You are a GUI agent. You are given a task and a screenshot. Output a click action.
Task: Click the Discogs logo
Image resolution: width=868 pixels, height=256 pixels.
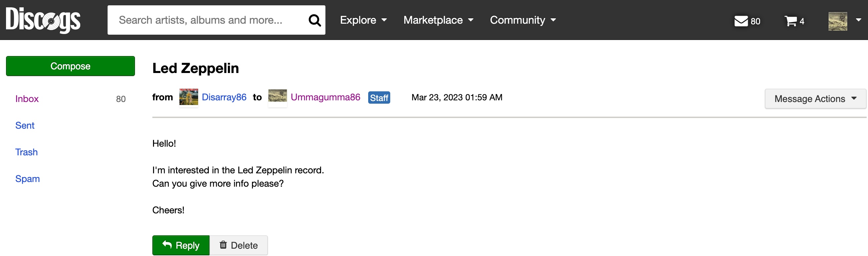coord(43,20)
